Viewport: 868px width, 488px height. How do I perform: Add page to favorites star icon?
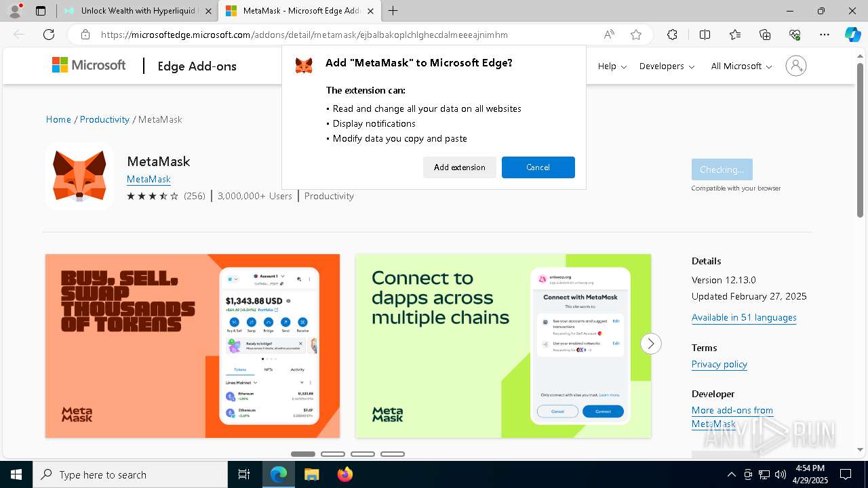[636, 35]
